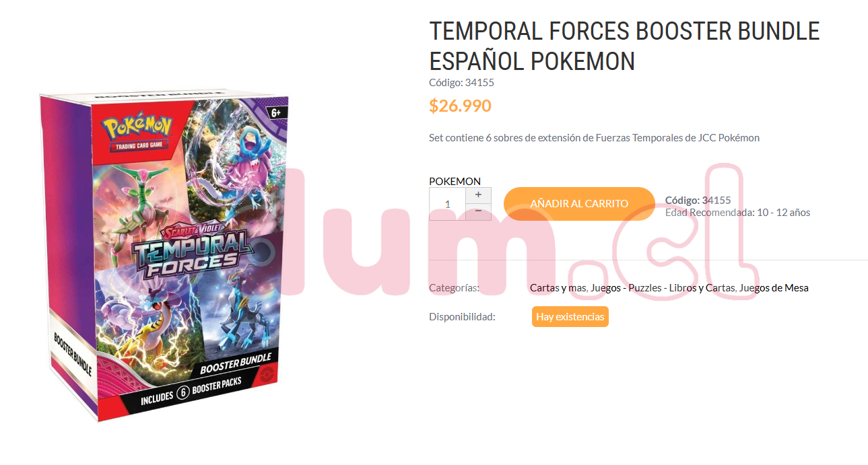Open the Juegos de Mesa category
This screenshot has width=868, height=465.
click(774, 288)
